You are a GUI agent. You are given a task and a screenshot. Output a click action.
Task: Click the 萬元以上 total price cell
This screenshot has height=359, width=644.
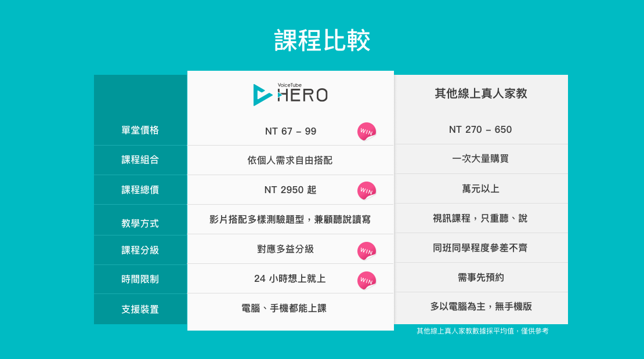(x=480, y=189)
